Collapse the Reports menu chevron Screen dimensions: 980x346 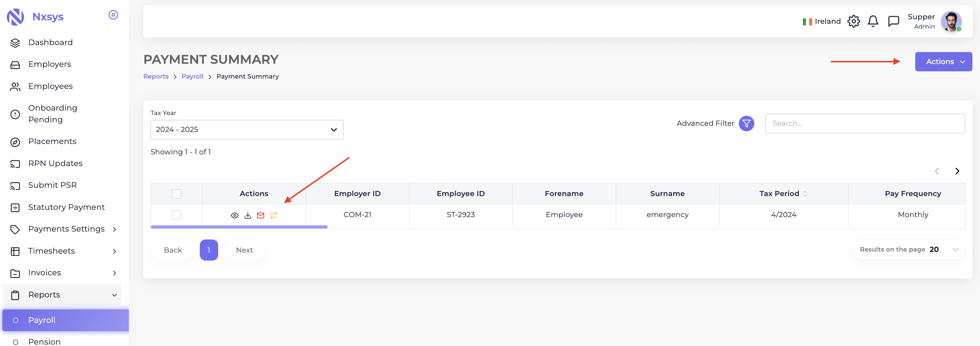coord(114,295)
